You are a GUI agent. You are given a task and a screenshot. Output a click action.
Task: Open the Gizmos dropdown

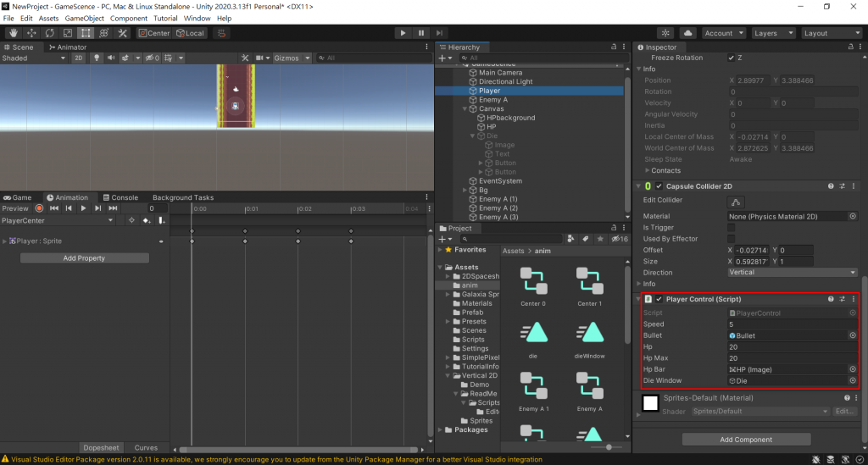click(x=292, y=58)
